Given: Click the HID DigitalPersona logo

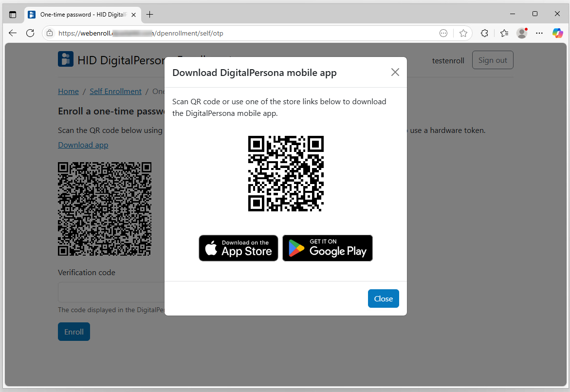Looking at the screenshot, I should coord(66,59).
